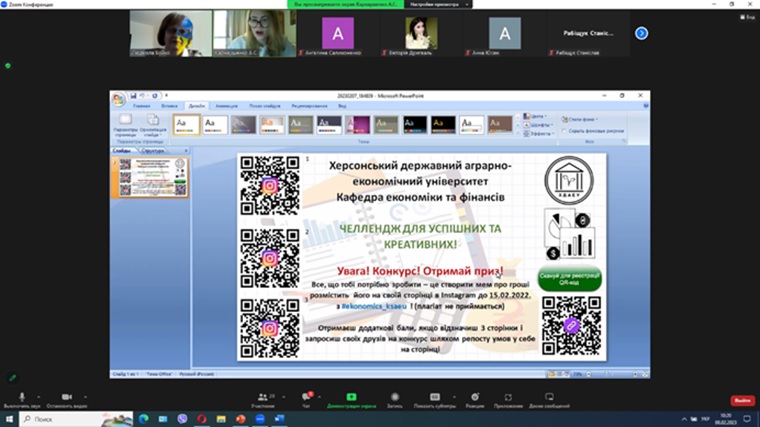
Task: Expand participants options arrow in Zoom
Action: coord(284,397)
